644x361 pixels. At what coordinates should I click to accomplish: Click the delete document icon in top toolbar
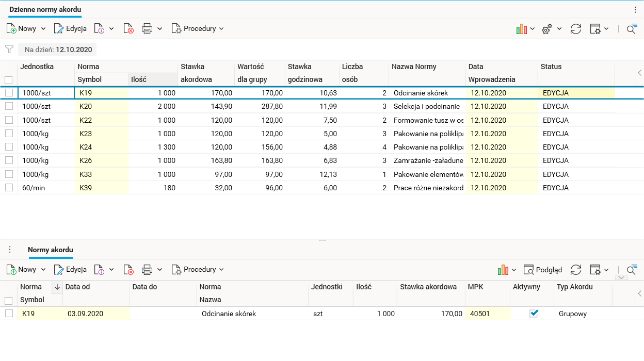128,29
